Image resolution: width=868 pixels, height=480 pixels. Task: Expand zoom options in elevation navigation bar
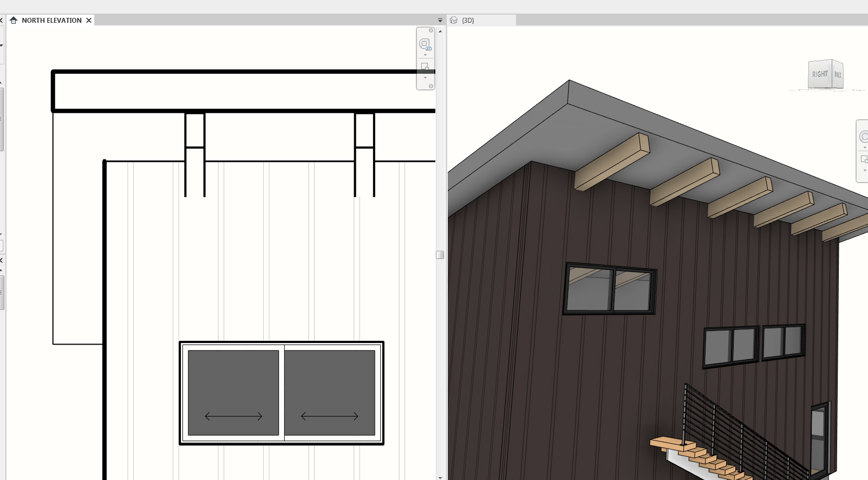pyautogui.click(x=425, y=77)
